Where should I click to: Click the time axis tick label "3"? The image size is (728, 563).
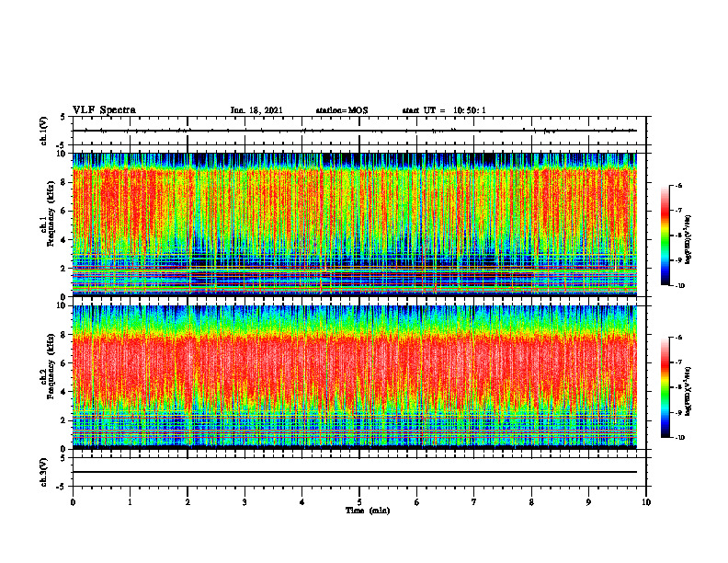point(245,502)
